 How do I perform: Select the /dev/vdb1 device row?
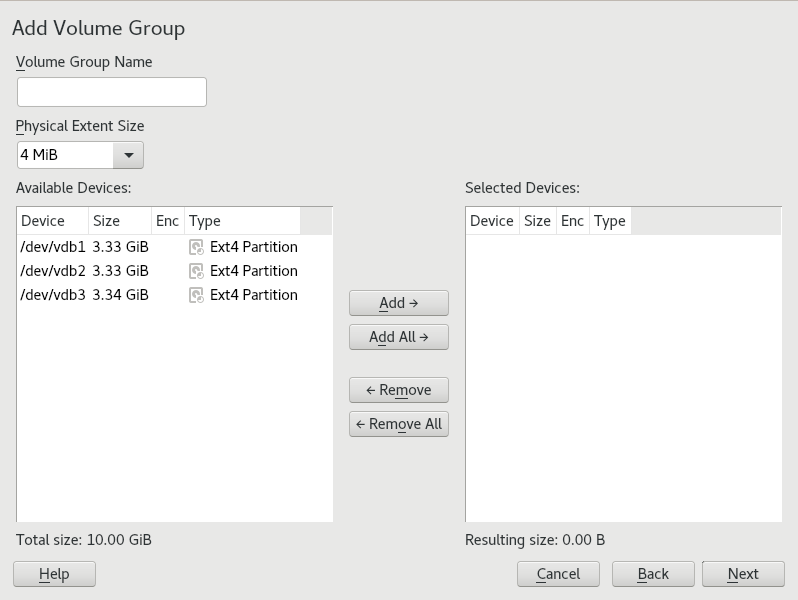pos(53,247)
